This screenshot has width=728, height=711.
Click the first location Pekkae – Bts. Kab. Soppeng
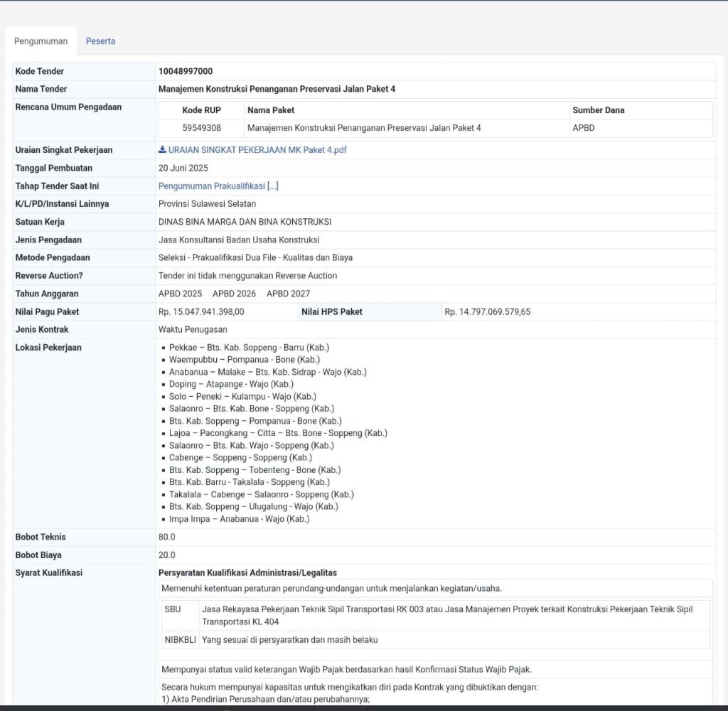click(249, 348)
